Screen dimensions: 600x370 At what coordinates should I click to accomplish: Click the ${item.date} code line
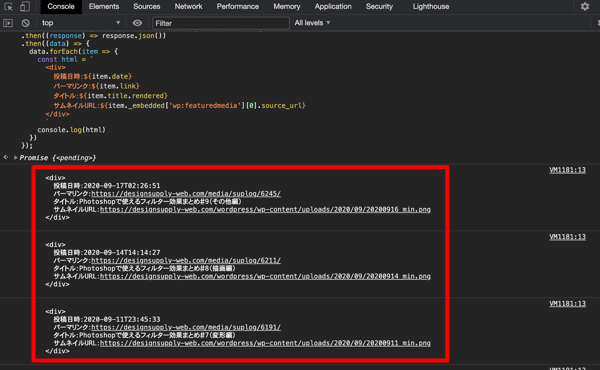(x=93, y=77)
